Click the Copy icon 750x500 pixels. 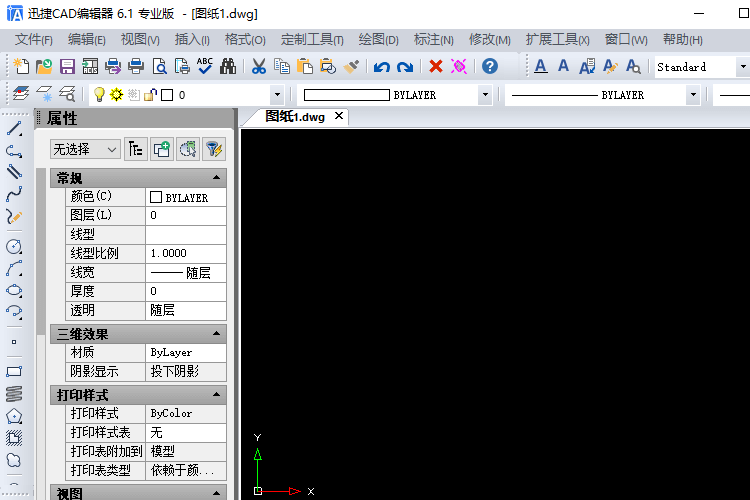click(x=282, y=66)
